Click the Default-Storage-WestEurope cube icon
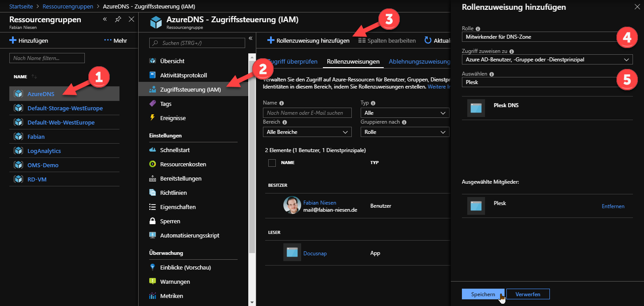The height and width of the screenshot is (306, 644). [x=18, y=108]
